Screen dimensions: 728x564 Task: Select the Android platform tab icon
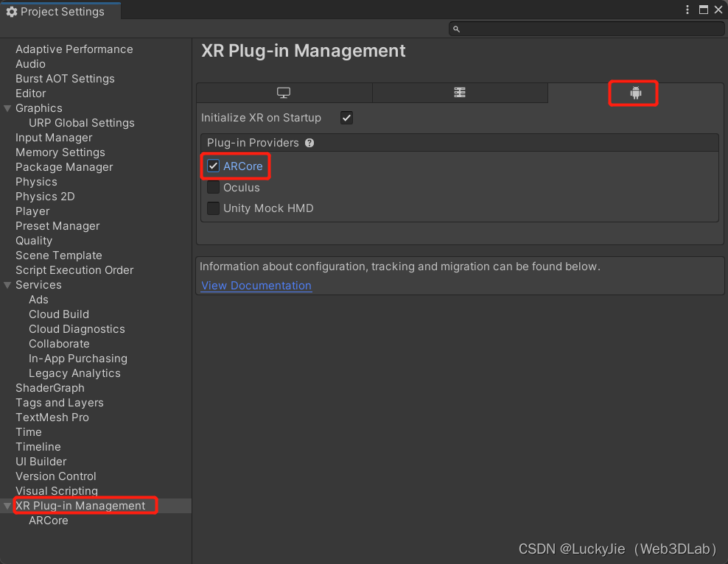pyautogui.click(x=636, y=93)
